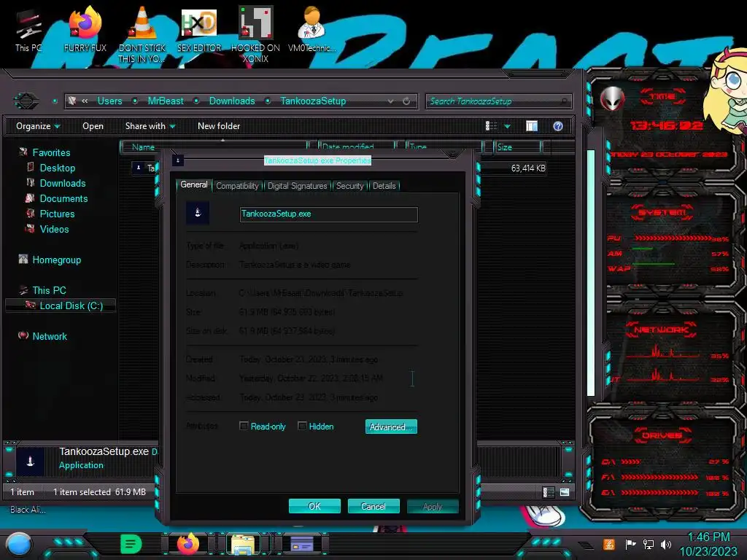Toggle the preview pane icon

(532, 125)
